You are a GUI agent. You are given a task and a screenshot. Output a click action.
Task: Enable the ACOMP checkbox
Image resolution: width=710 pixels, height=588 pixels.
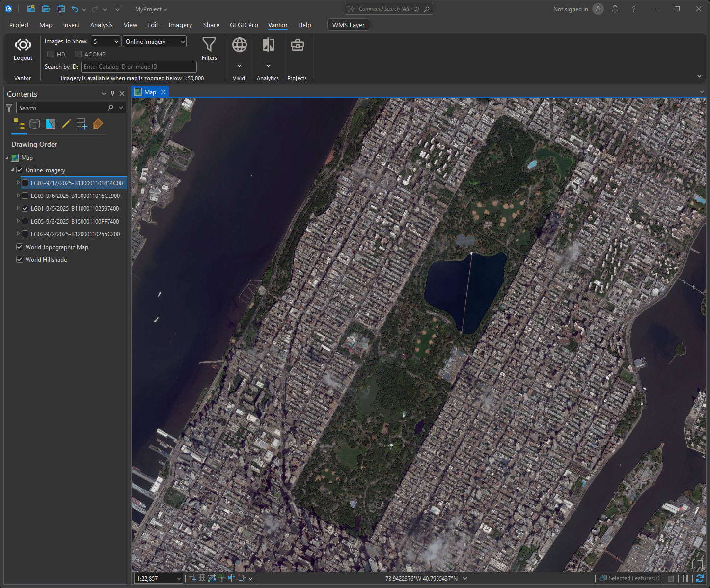(x=78, y=54)
